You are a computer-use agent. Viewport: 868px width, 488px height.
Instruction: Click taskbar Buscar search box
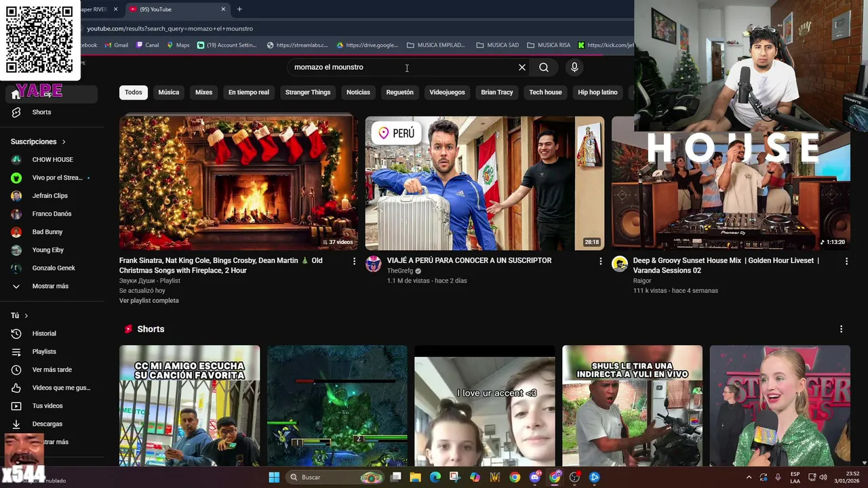[336, 477]
